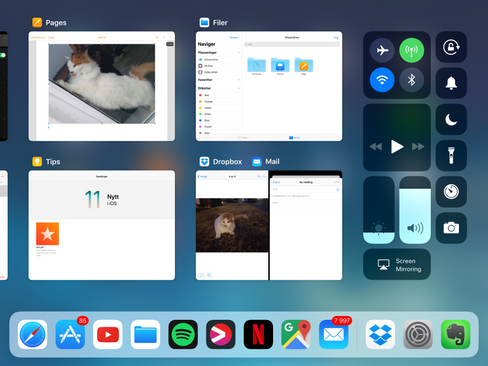Click Naviger heading in Filer card
Image resolution: width=488 pixels, height=366 pixels.
(206, 44)
